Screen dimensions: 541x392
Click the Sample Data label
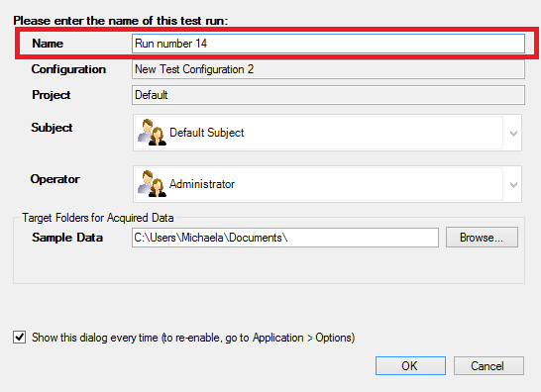click(67, 238)
